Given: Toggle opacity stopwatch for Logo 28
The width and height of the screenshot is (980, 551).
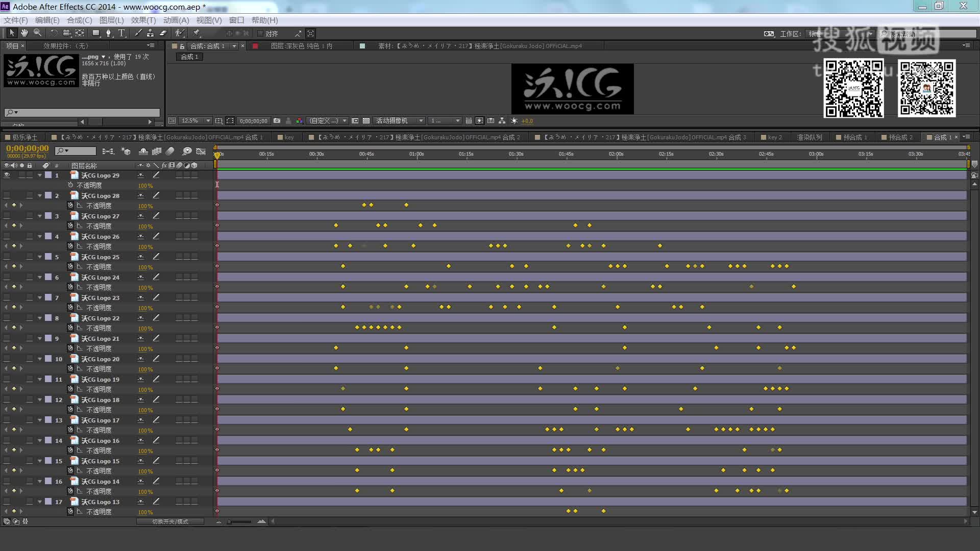Looking at the screenshot, I should point(70,206).
